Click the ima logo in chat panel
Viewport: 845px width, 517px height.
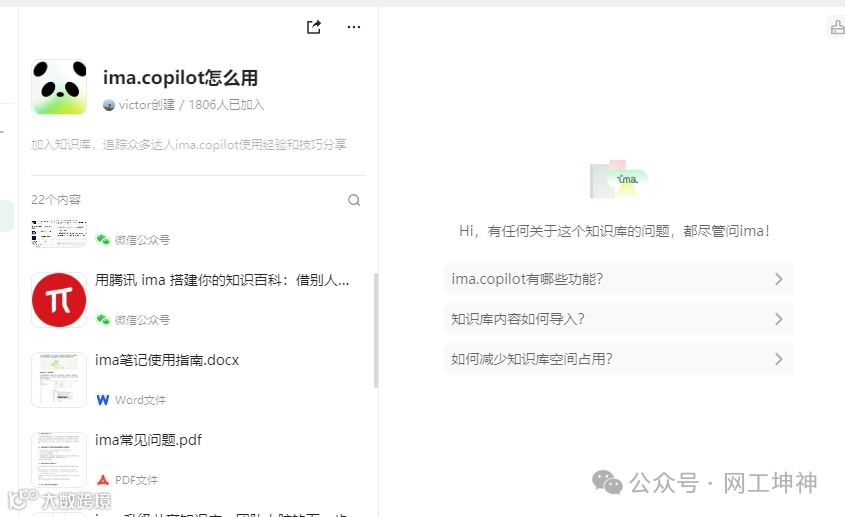pyautogui.click(x=619, y=179)
